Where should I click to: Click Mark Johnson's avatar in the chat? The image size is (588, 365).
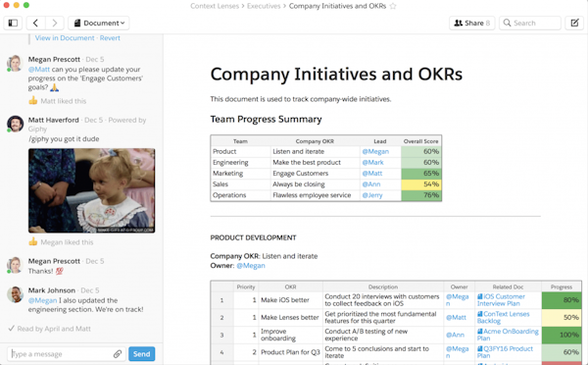(15, 294)
